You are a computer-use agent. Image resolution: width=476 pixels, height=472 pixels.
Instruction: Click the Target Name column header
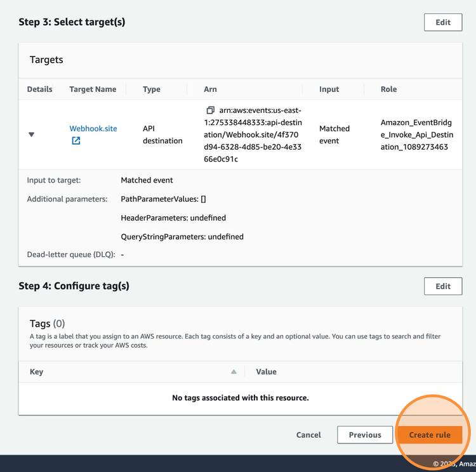click(x=93, y=89)
